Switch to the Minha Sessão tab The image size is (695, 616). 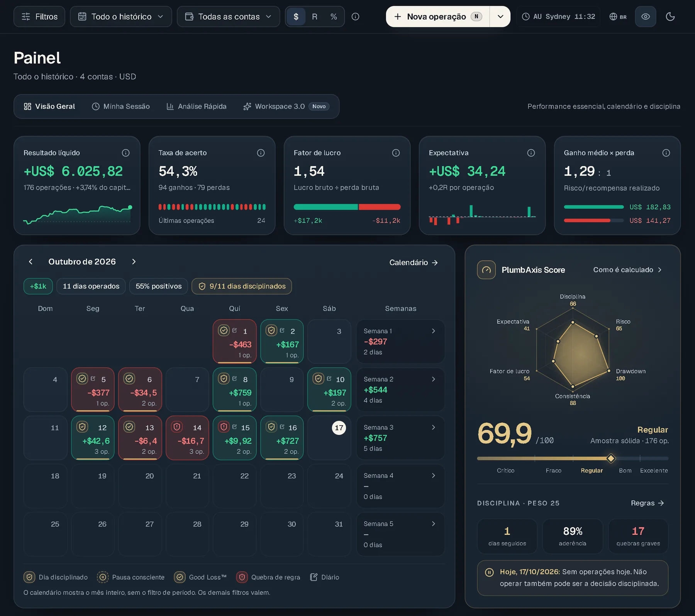121,107
